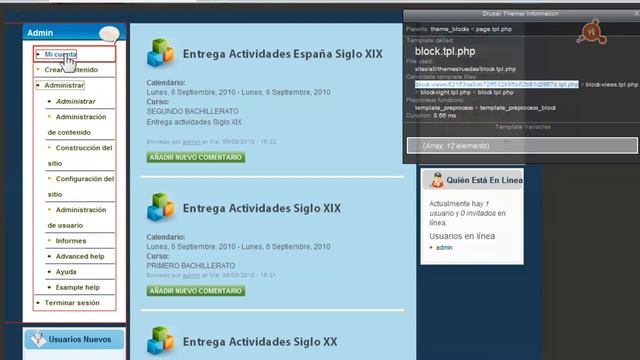Click the user icon in Quién Está En Línea block
The image size is (640, 360).
click(x=437, y=180)
